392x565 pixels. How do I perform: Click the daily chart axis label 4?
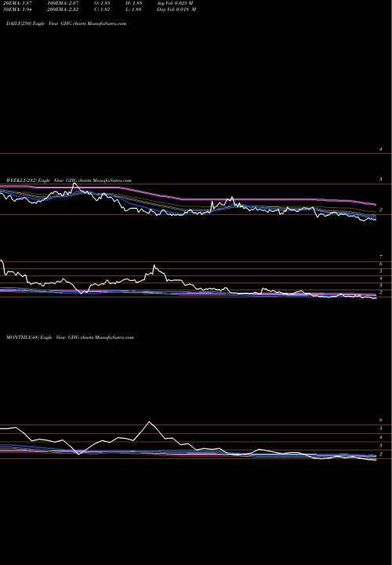coord(381,149)
